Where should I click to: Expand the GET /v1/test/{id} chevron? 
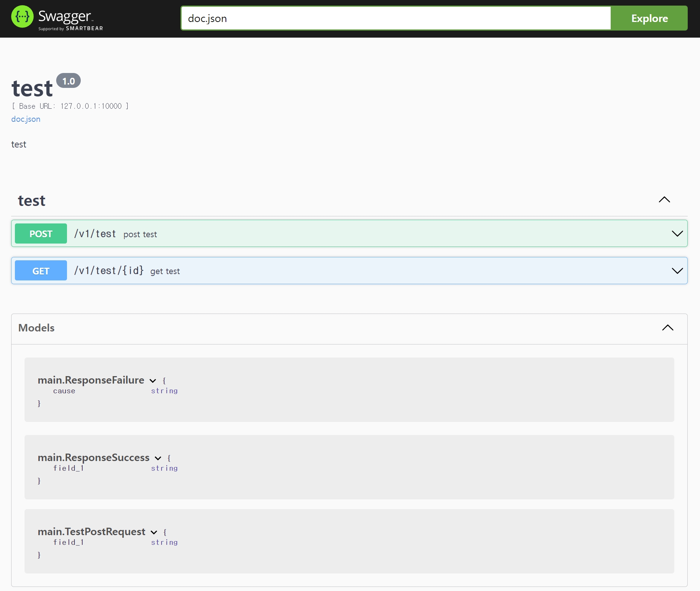click(x=677, y=271)
